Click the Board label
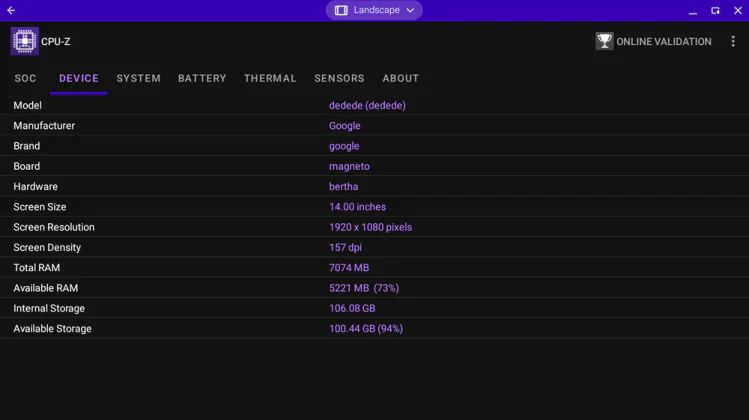 pyautogui.click(x=27, y=166)
